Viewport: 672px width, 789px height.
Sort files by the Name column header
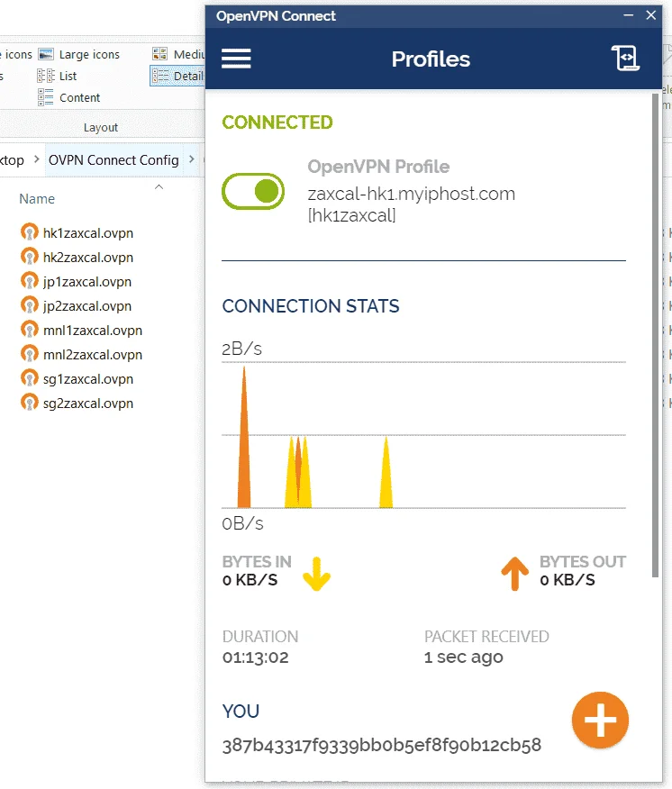[37, 199]
